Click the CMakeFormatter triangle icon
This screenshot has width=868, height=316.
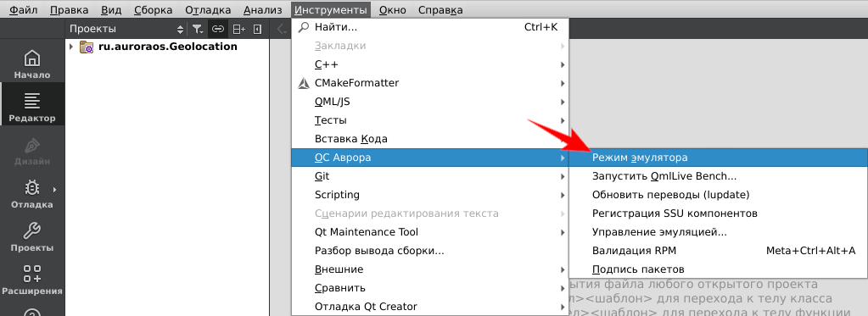[x=303, y=83]
